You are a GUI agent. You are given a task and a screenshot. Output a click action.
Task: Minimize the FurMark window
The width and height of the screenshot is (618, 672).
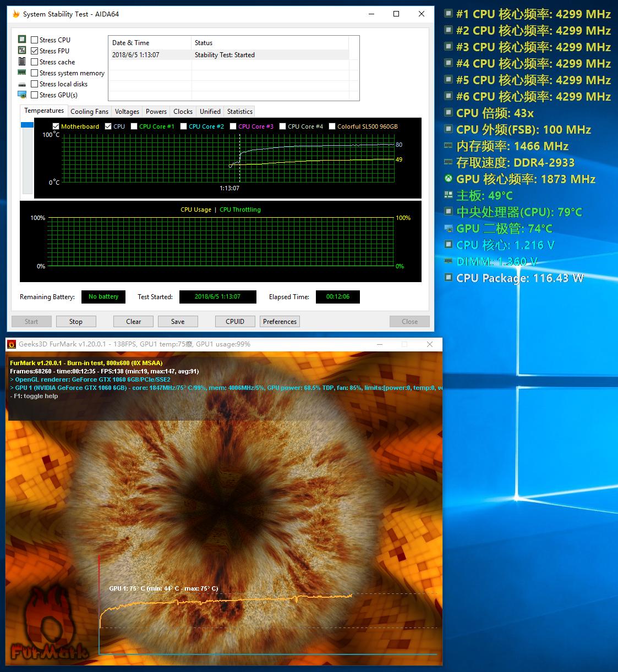pos(380,344)
